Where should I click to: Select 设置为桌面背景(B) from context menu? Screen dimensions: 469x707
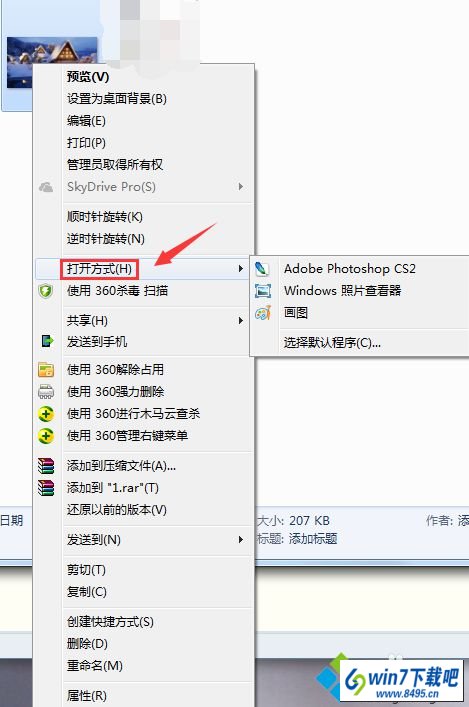pos(117,99)
